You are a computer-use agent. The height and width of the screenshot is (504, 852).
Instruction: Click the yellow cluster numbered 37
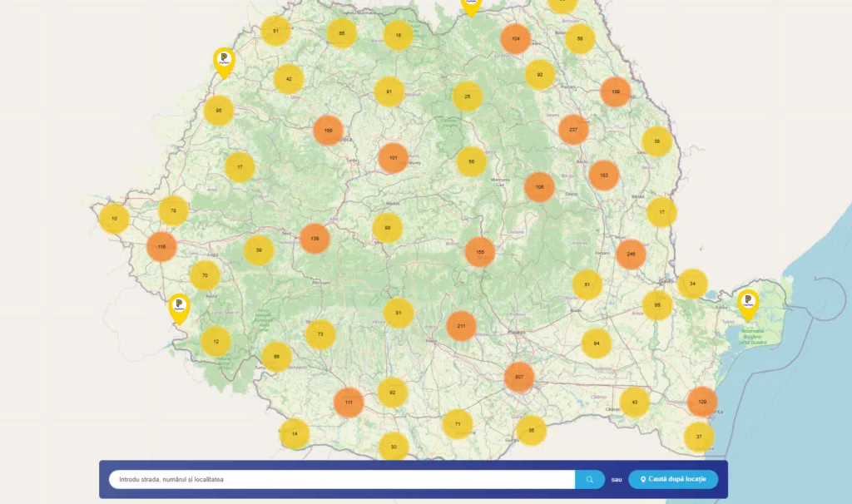pyautogui.click(x=699, y=437)
